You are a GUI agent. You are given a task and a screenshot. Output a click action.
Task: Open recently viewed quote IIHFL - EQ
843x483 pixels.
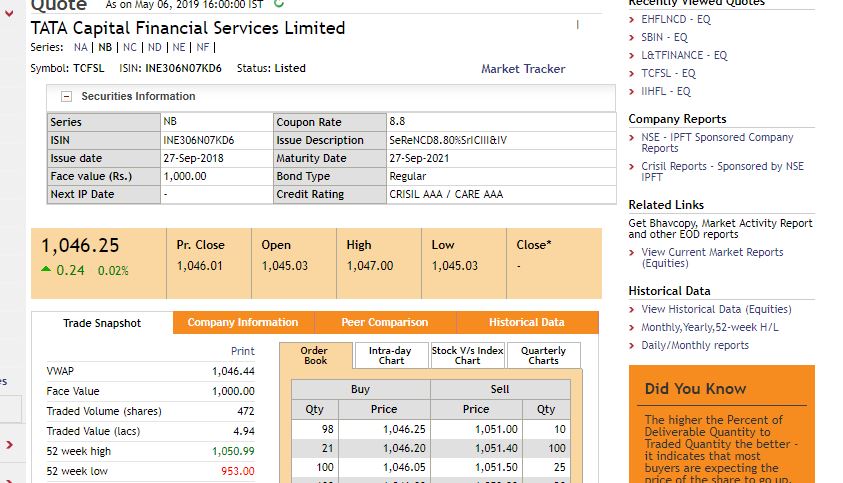[x=666, y=91]
